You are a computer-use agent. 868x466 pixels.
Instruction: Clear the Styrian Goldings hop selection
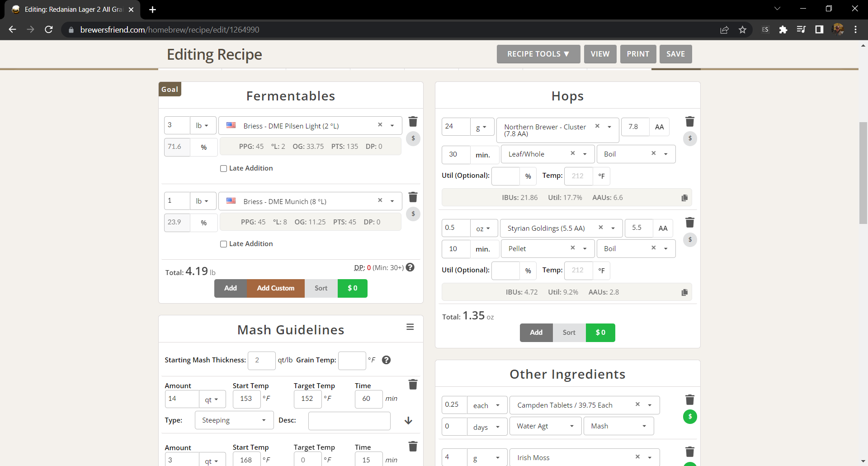(601, 228)
